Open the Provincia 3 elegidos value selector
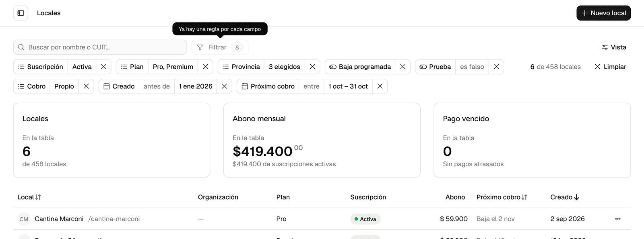 (285, 67)
